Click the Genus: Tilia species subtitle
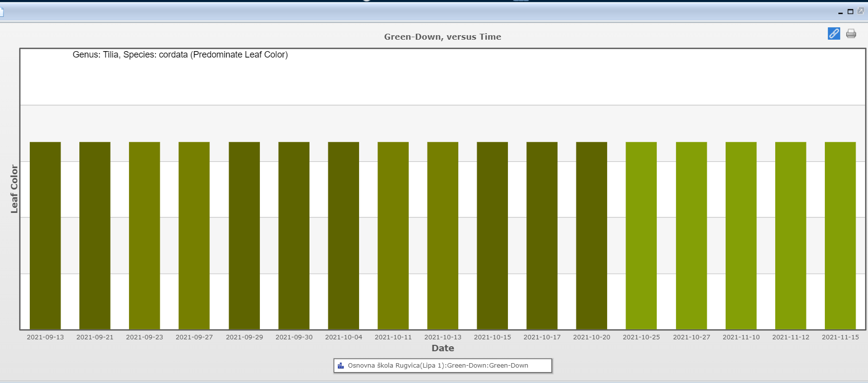The image size is (868, 383). point(180,55)
